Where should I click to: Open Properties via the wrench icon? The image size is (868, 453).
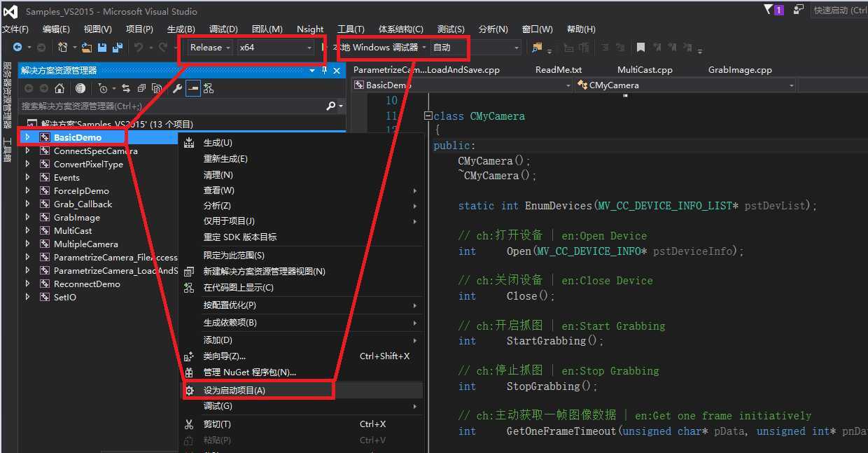(177, 88)
